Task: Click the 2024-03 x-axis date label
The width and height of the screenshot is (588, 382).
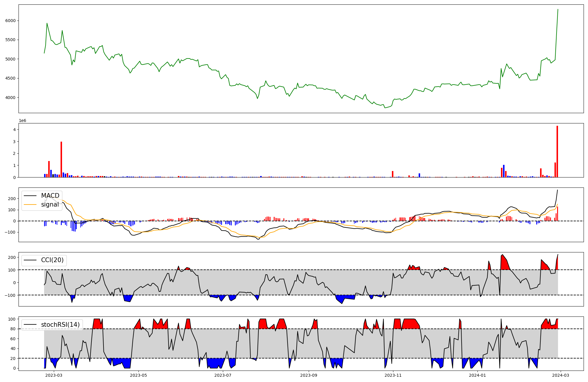Action: (561, 375)
